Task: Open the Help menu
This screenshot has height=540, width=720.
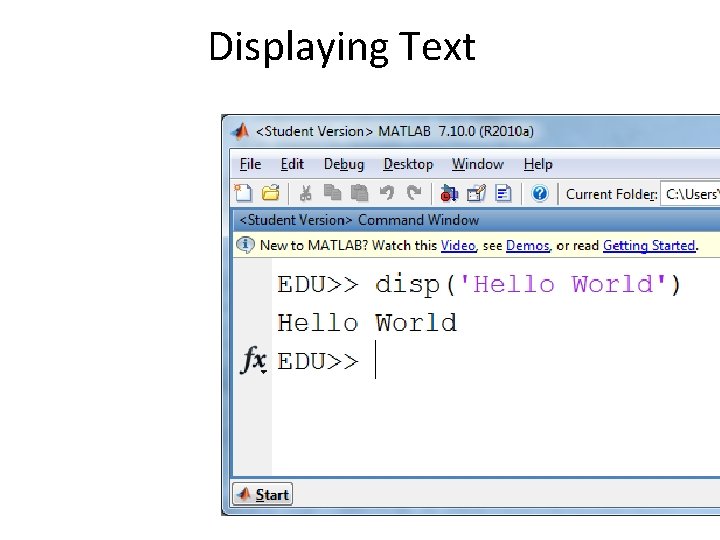Action: pos(538,164)
